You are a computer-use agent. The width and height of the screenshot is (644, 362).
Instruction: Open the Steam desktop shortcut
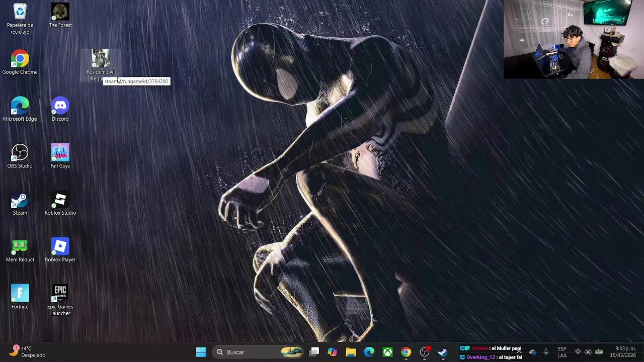click(x=20, y=203)
